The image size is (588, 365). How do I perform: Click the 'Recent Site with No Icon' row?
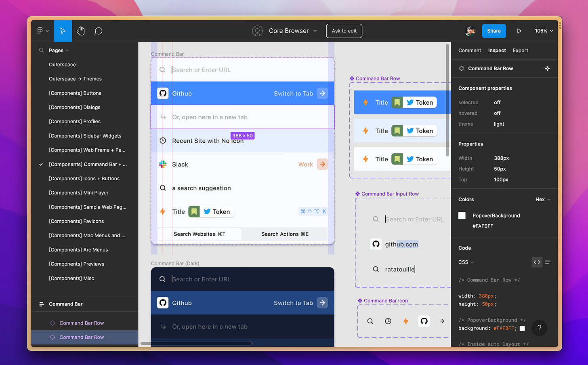tap(243, 141)
